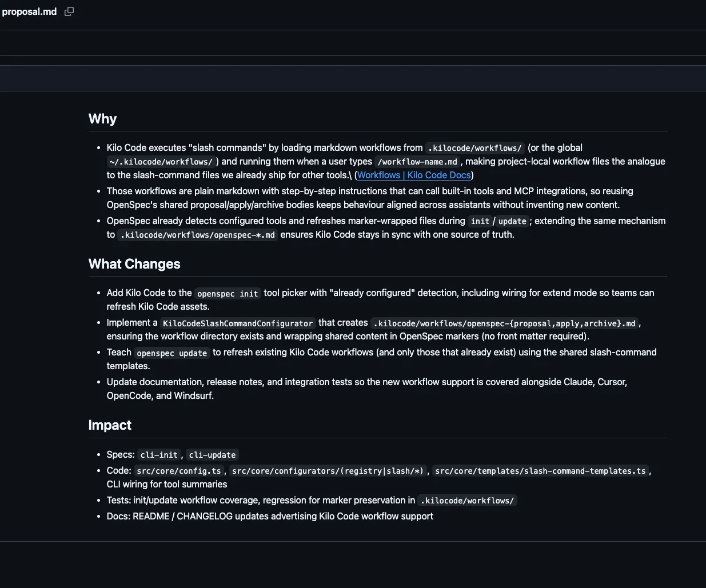The height and width of the screenshot is (588, 706).
Task: Click the openspec update inline code
Action: click(171, 353)
